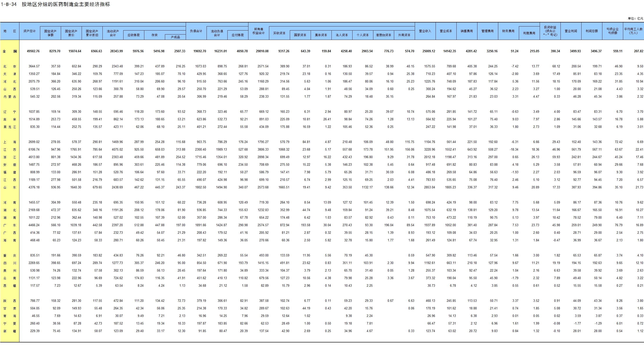Click the 利息费用 header cell
644x350 pixels.
click(529, 33)
